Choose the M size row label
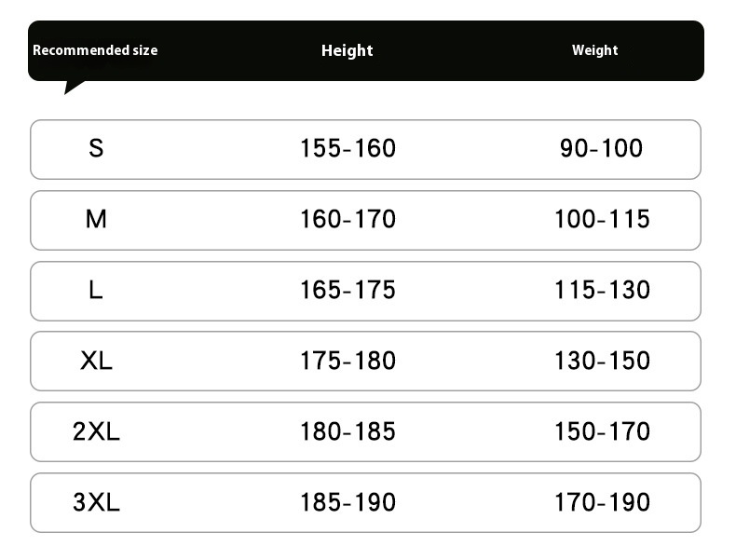Viewport: 736px width, 560px height. click(x=96, y=219)
